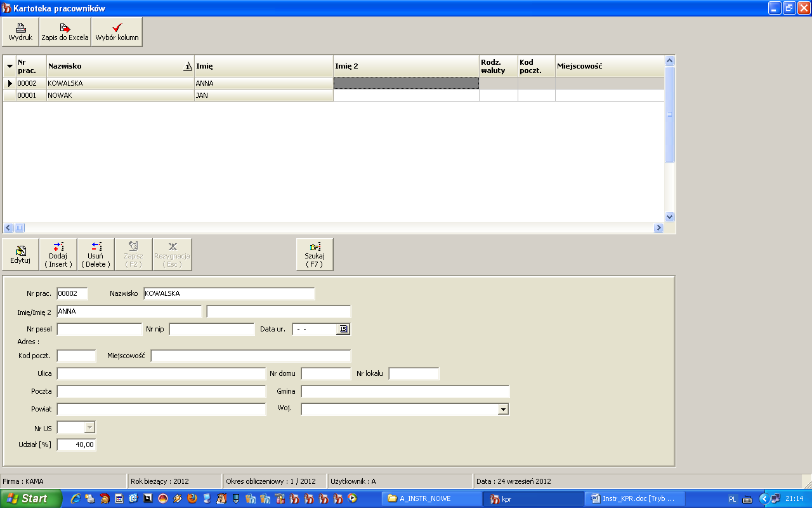The image size is (812, 508).
Task: Click the Imię 2 column header
Action: [407, 67]
